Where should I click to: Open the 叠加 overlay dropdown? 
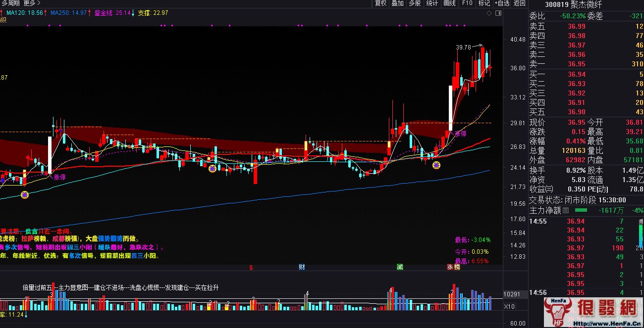pos(397,3)
